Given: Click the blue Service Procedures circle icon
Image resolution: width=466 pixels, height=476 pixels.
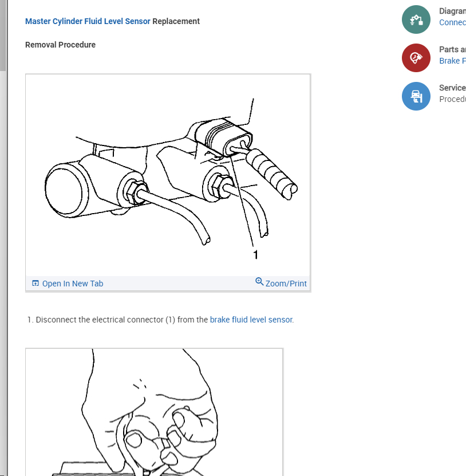Looking at the screenshot, I should point(416,96).
